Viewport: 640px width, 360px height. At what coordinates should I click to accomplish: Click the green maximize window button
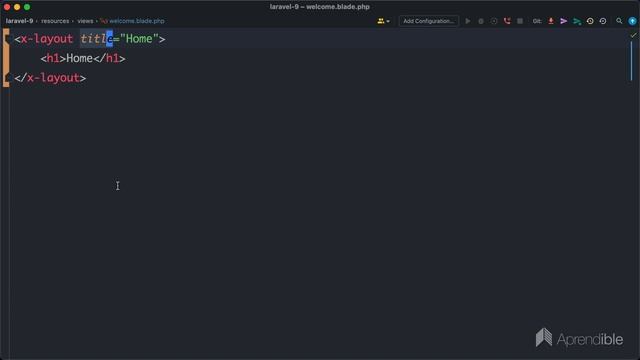[x=27, y=7]
